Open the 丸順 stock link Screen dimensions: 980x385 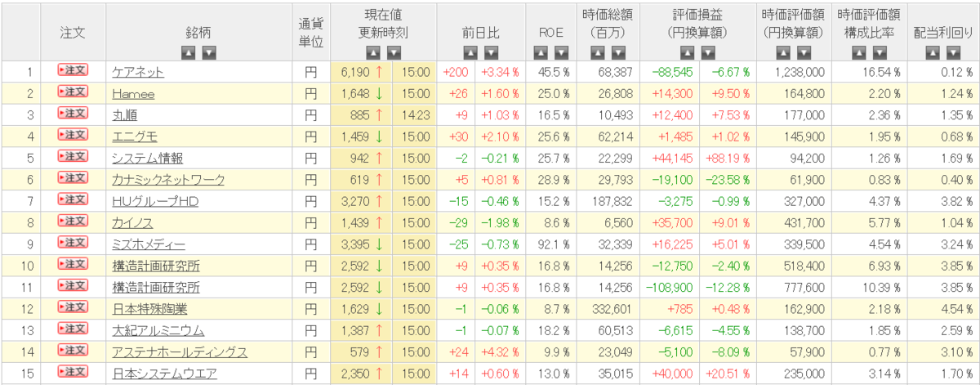[x=125, y=114]
